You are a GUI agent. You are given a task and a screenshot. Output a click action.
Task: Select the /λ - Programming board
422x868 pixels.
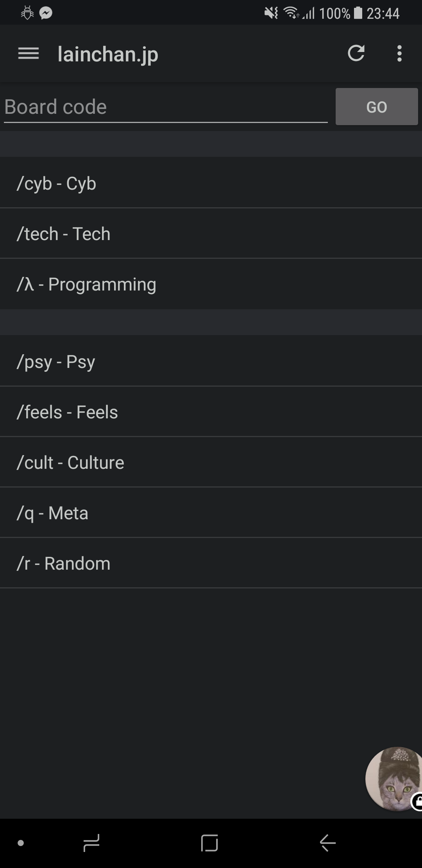211,284
